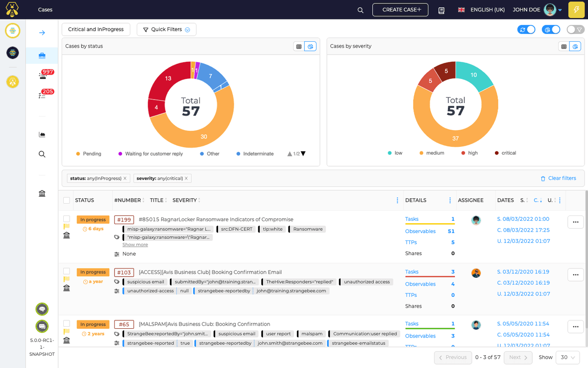Click the teal 10 low severity segment

click(x=474, y=75)
